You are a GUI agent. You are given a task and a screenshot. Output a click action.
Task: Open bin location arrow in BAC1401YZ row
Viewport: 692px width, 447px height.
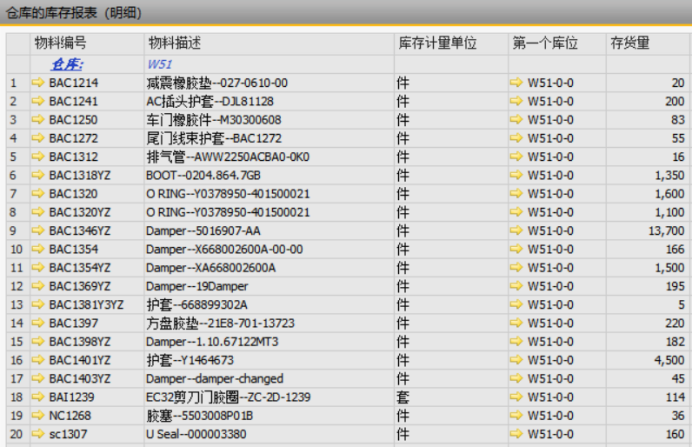pos(517,360)
